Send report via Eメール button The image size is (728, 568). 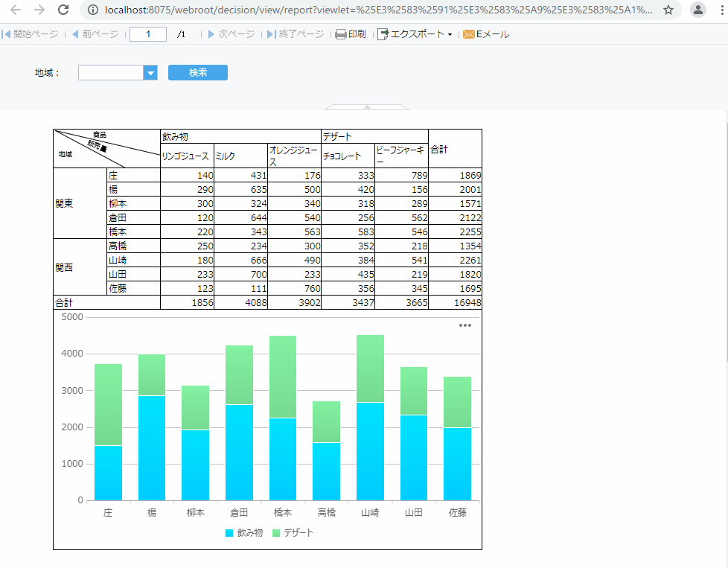486,34
